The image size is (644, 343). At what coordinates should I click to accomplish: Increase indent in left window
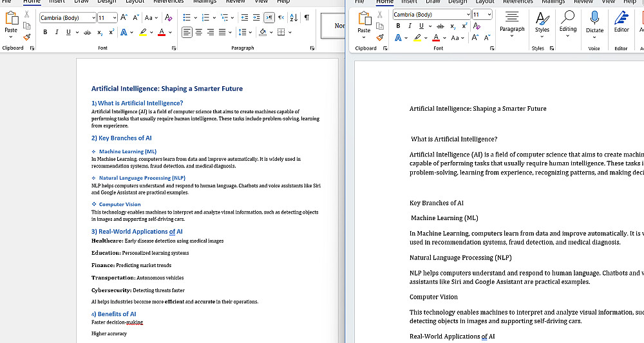(x=256, y=17)
